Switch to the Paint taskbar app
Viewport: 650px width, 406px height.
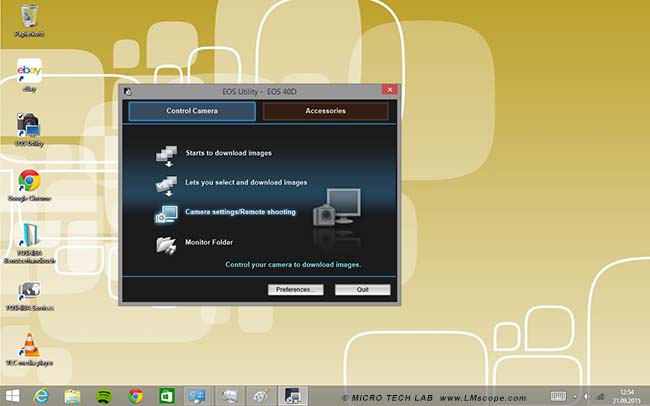coord(261,396)
